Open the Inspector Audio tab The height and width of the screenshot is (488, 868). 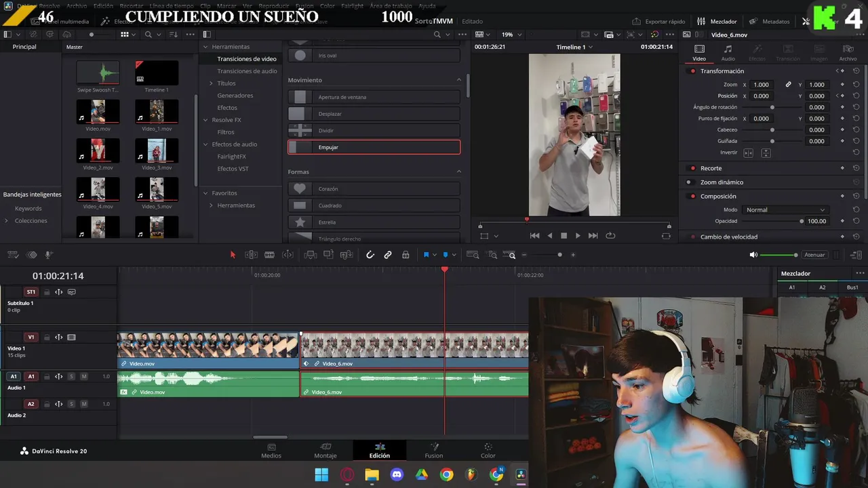pyautogui.click(x=728, y=53)
